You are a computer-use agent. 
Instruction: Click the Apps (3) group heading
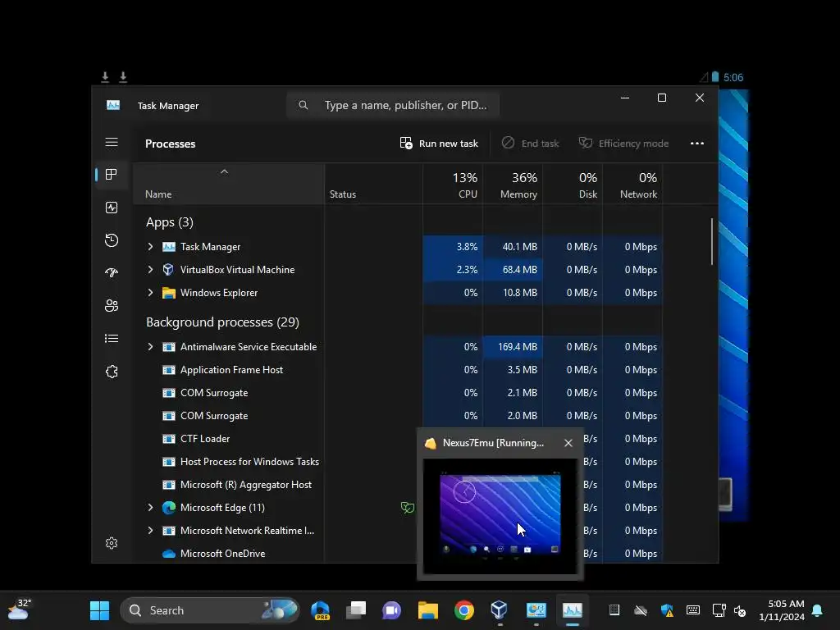[169, 221]
